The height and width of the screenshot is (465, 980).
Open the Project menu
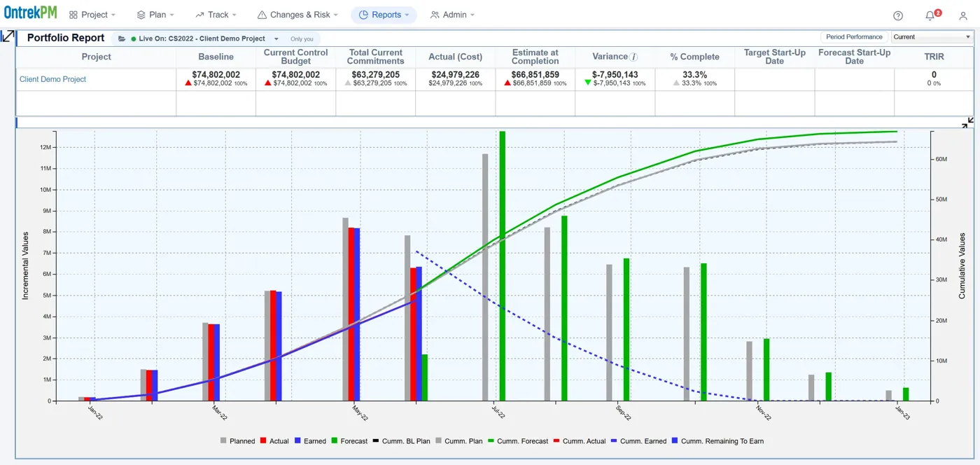(92, 15)
